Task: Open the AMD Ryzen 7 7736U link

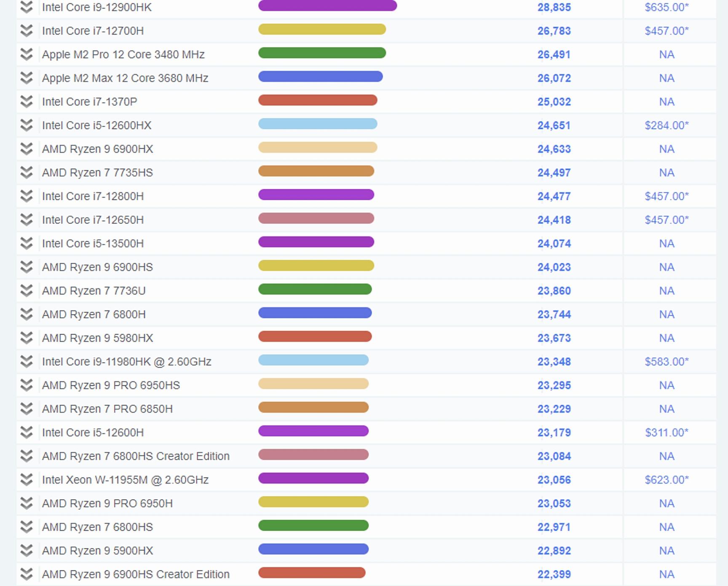Action: (94, 290)
